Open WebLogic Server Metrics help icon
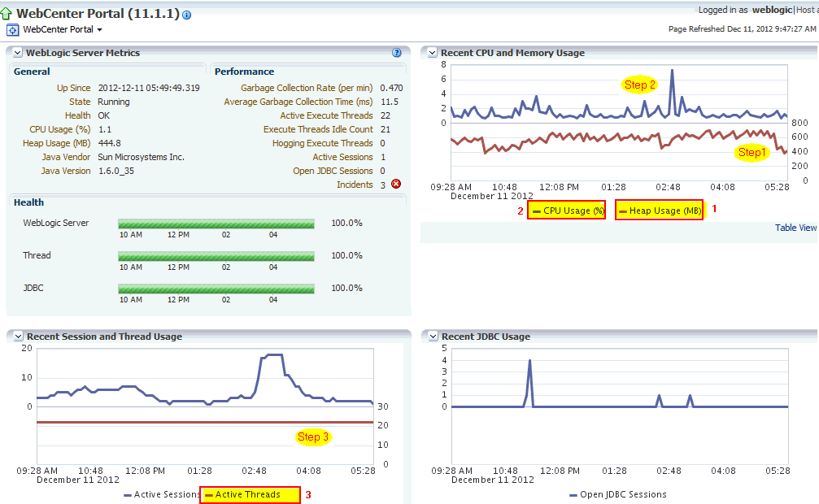 coord(396,53)
